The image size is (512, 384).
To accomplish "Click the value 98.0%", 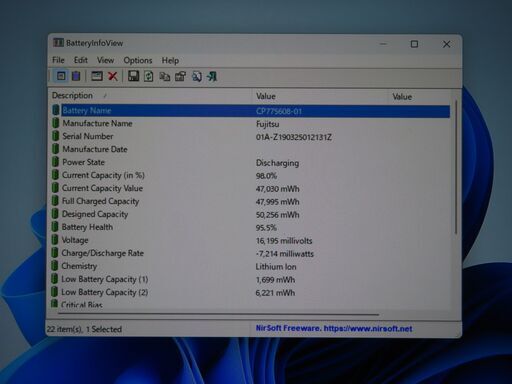I will click(x=266, y=176).
